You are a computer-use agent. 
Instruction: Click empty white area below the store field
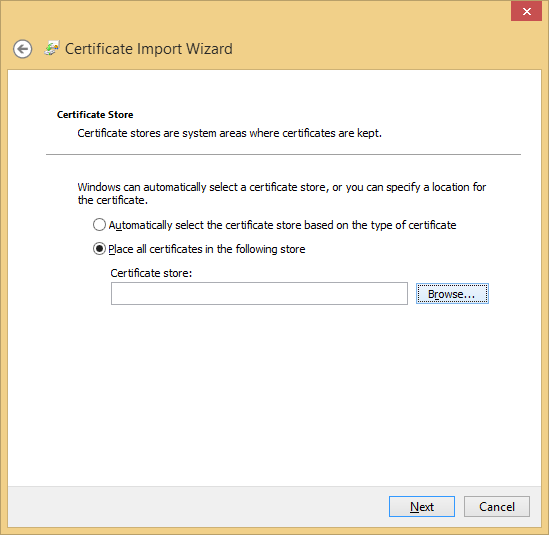pos(274,392)
